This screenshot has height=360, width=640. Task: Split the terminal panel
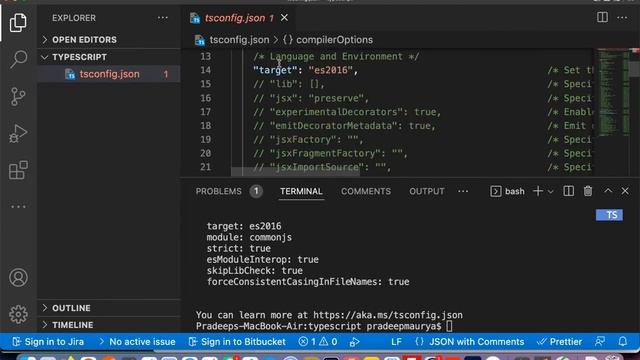pyautogui.click(x=569, y=191)
